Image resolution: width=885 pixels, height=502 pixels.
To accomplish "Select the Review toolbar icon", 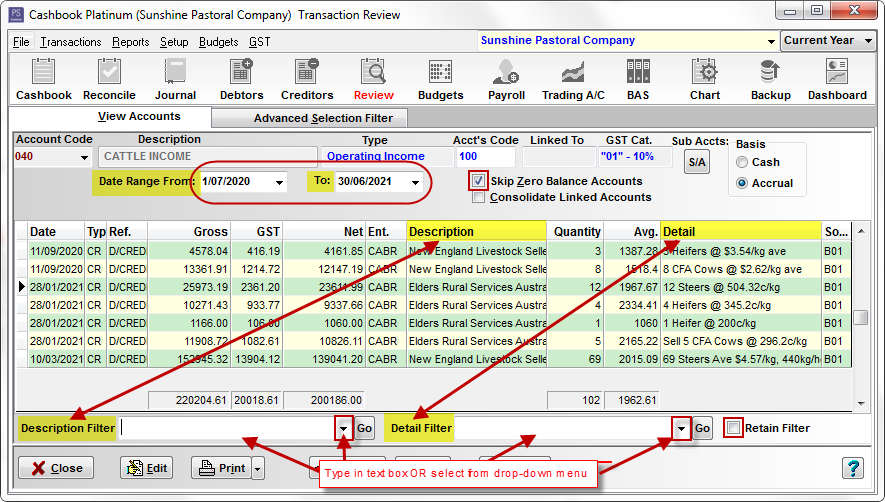I will [x=374, y=80].
